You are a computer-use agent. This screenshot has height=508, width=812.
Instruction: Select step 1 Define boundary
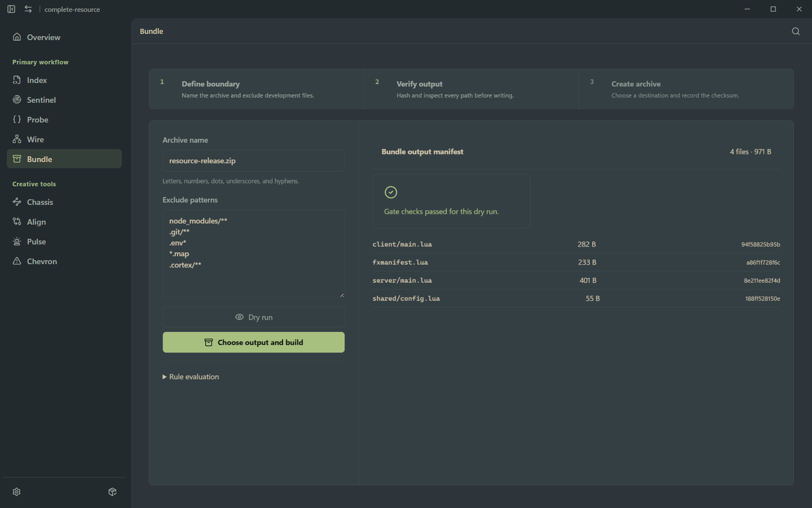tap(257, 89)
